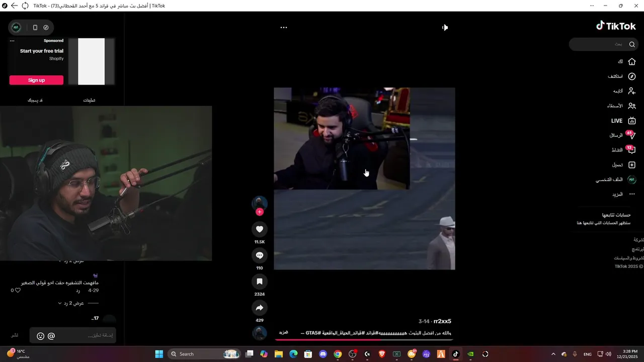Open creator avatar above follow button

click(x=260, y=203)
